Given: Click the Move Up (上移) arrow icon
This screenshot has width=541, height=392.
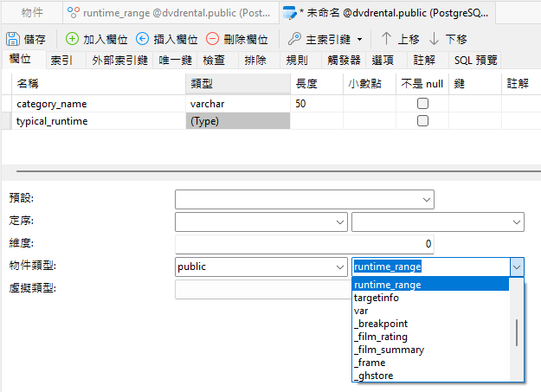Looking at the screenshot, I should click(386, 39).
